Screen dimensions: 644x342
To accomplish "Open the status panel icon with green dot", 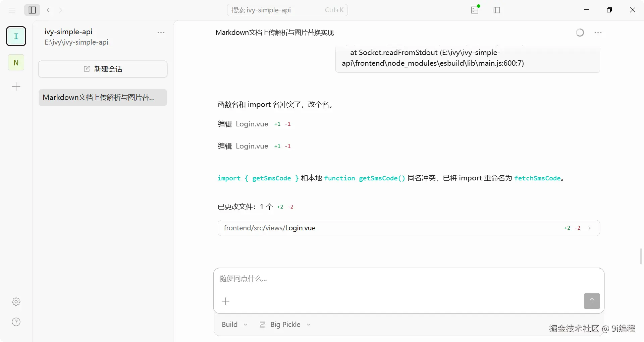I will click(475, 10).
